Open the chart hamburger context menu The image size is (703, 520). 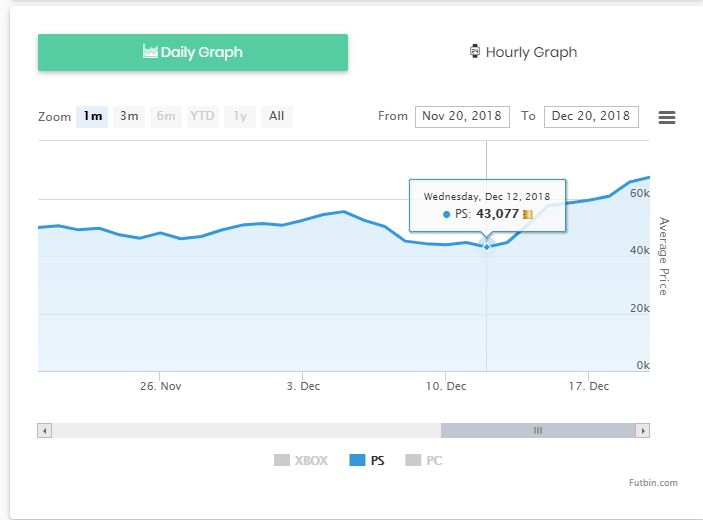[667, 117]
